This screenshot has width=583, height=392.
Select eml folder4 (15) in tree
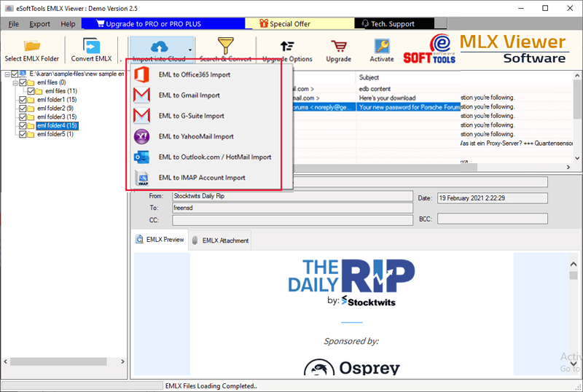point(57,125)
